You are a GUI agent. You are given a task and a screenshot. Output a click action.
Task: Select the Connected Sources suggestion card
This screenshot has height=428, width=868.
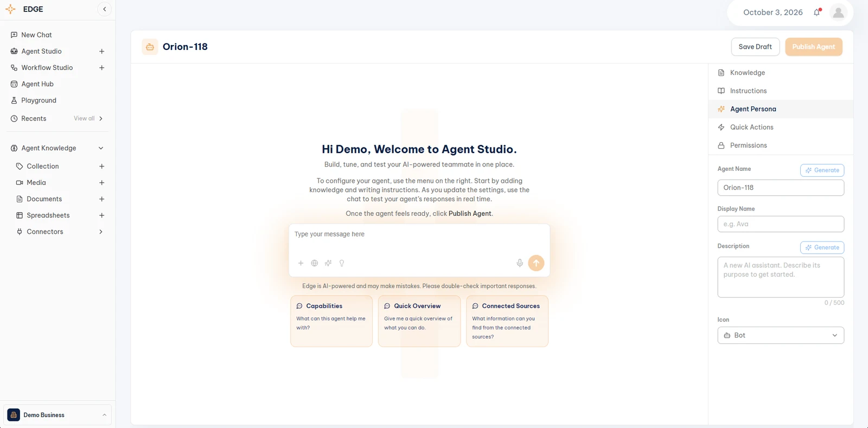[x=507, y=321]
